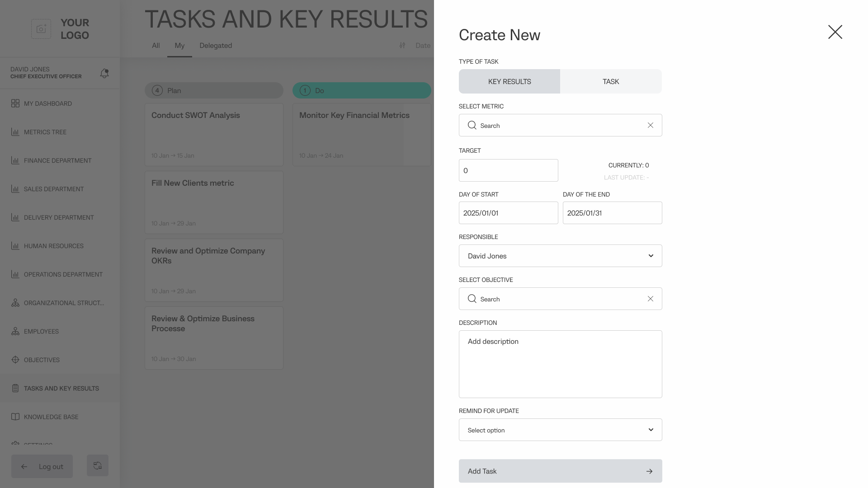
Task: Click the notification bell icon
Action: [104, 73]
